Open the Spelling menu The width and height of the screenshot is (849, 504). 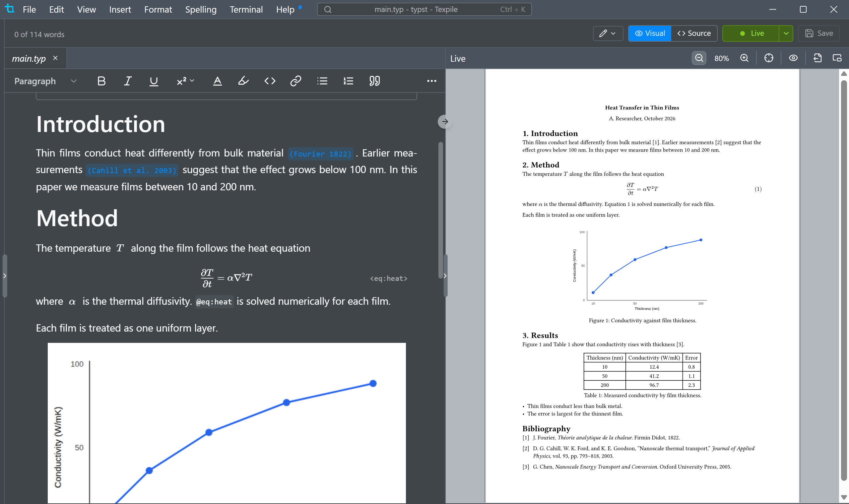coord(201,10)
